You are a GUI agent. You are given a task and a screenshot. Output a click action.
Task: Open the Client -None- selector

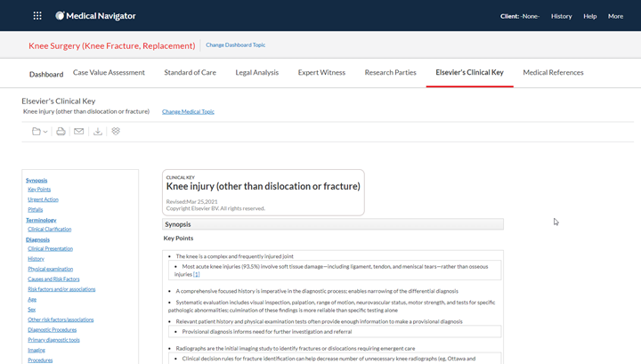click(520, 16)
